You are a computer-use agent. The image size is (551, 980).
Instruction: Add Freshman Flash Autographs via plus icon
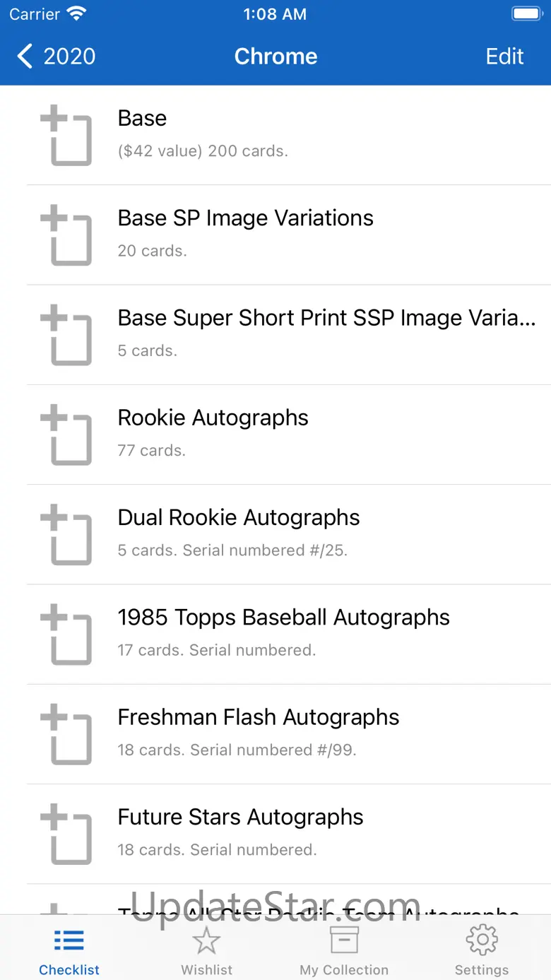point(66,733)
